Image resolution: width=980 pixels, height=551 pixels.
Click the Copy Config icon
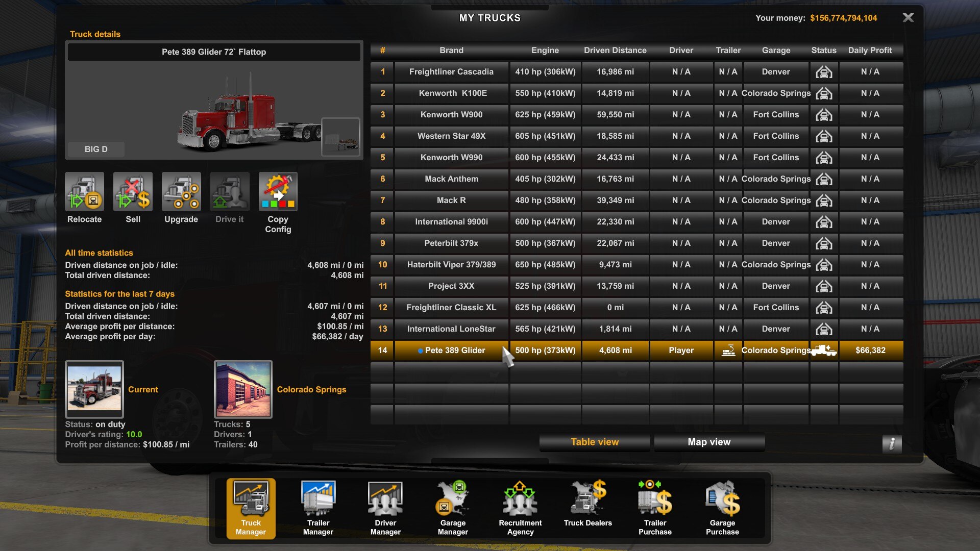(x=278, y=191)
